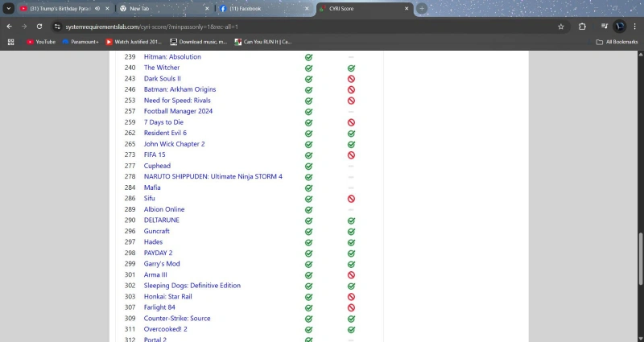This screenshot has width=644, height=342.
Task: Open the Extensions puzzle icon
Action: (x=582, y=27)
